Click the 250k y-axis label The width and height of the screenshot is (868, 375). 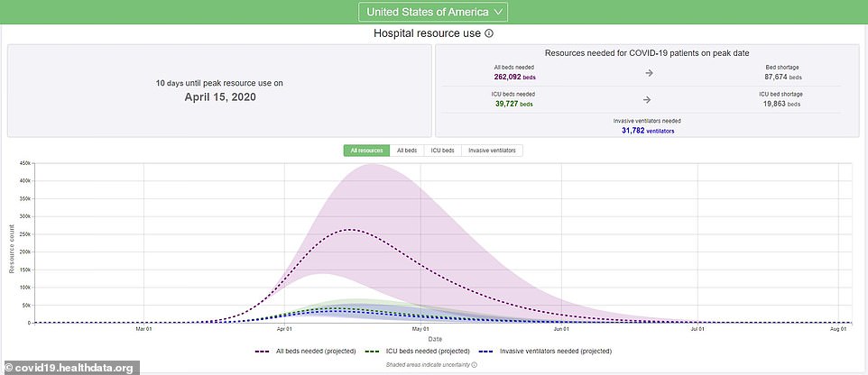click(25, 234)
